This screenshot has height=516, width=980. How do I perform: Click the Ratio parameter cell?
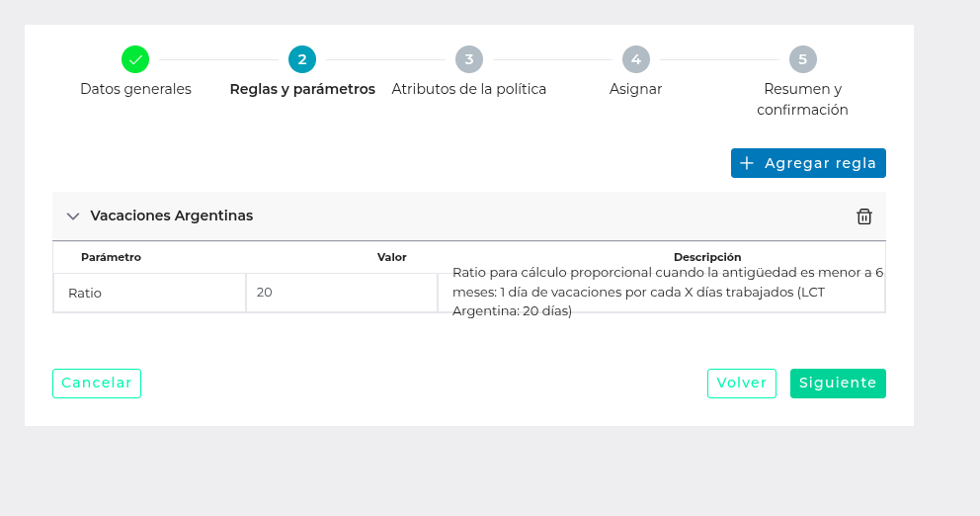tap(149, 293)
